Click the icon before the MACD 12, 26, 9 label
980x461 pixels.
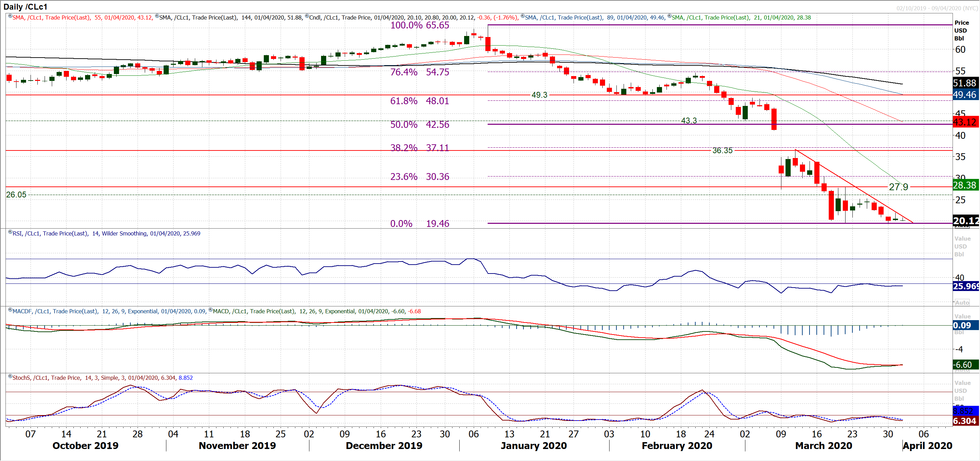click(210, 310)
